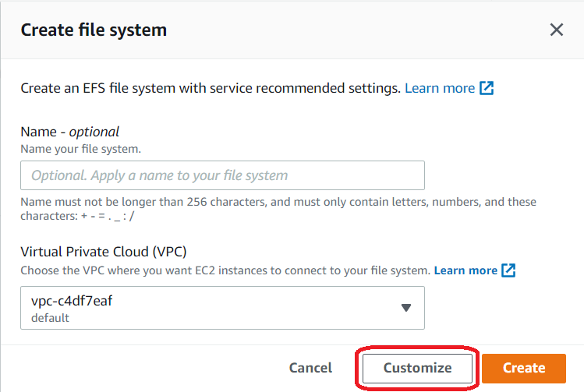This screenshot has height=392, width=584.
Task: Open the external link icon after service settings
Action: click(487, 88)
